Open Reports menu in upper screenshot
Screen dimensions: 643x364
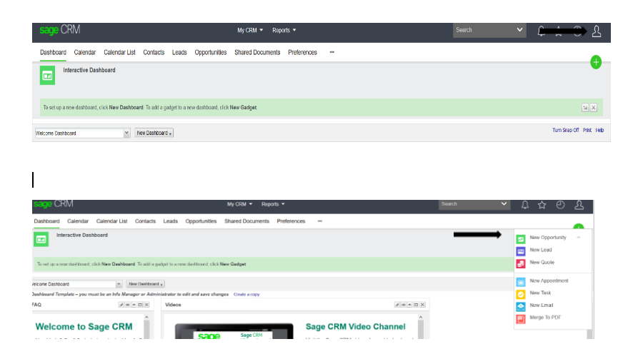coord(284,30)
